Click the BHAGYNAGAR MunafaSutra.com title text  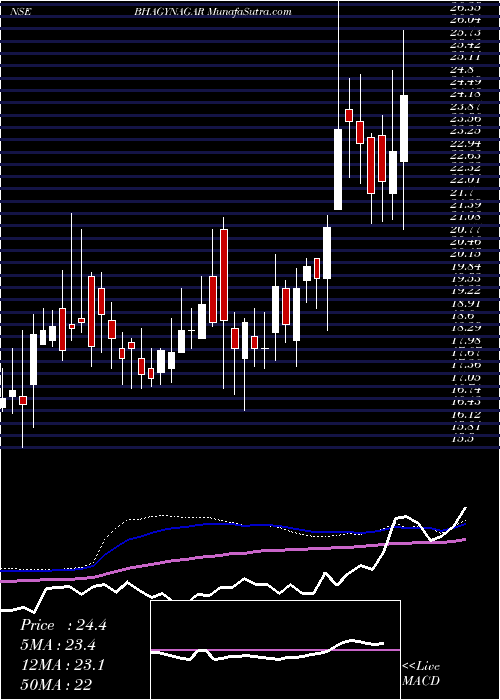[x=213, y=12]
